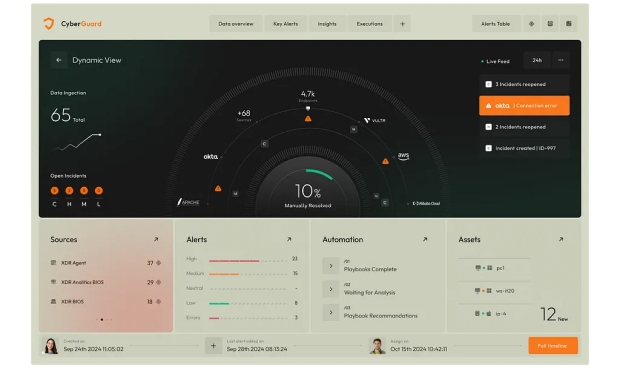This screenshot has height=368, width=620.
Task: Click the warning triangle near AWS
Action: tap(385, 161)
